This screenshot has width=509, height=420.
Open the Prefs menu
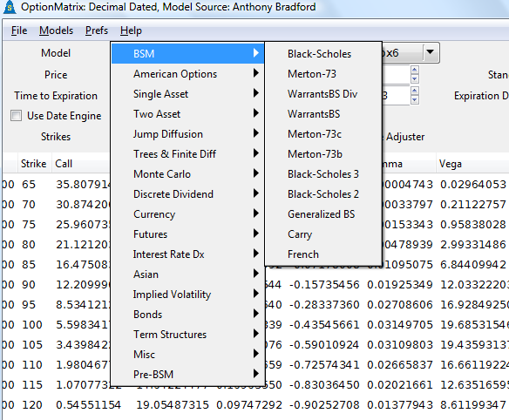coord(97,30)
